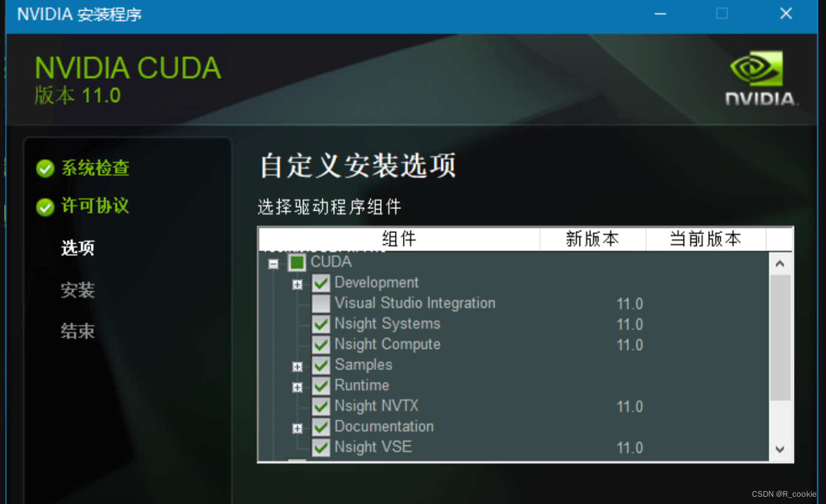The image size is (826, 504).
Task: Click the 当前版本 column header
Action: click(x=706, y=239)
